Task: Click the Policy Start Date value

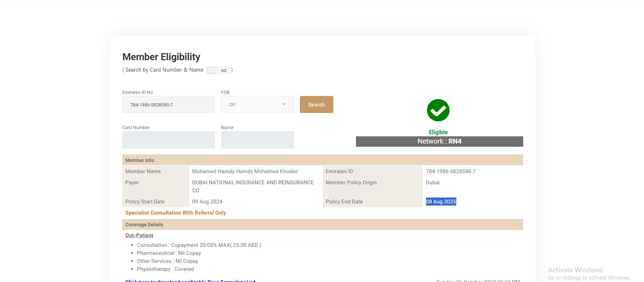Action: tap(207, 202)
